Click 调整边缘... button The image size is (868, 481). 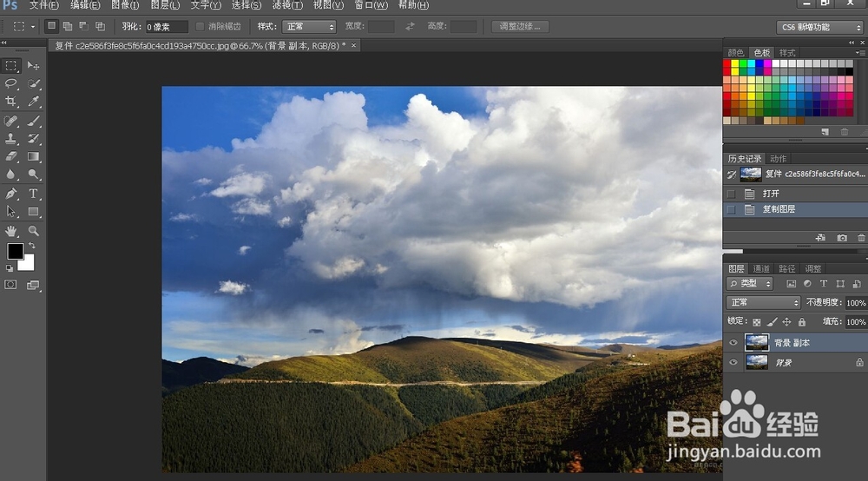520,27
